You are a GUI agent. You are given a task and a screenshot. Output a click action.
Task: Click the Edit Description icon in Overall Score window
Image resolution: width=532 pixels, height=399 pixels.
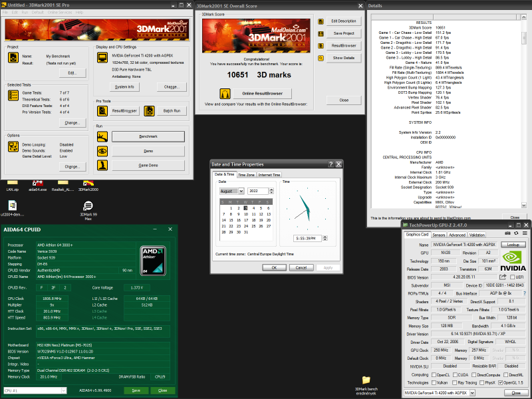point(321,21)
